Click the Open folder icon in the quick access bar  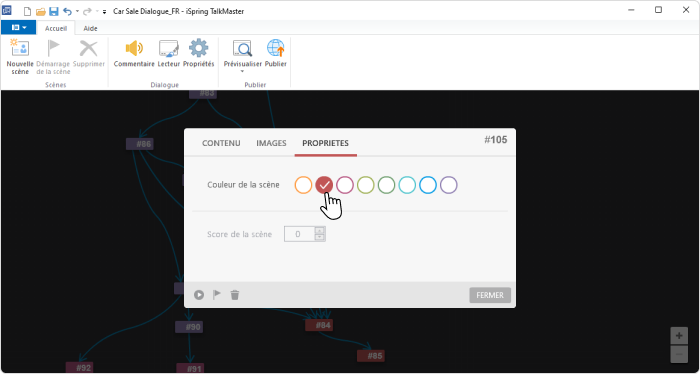[41, 12]
